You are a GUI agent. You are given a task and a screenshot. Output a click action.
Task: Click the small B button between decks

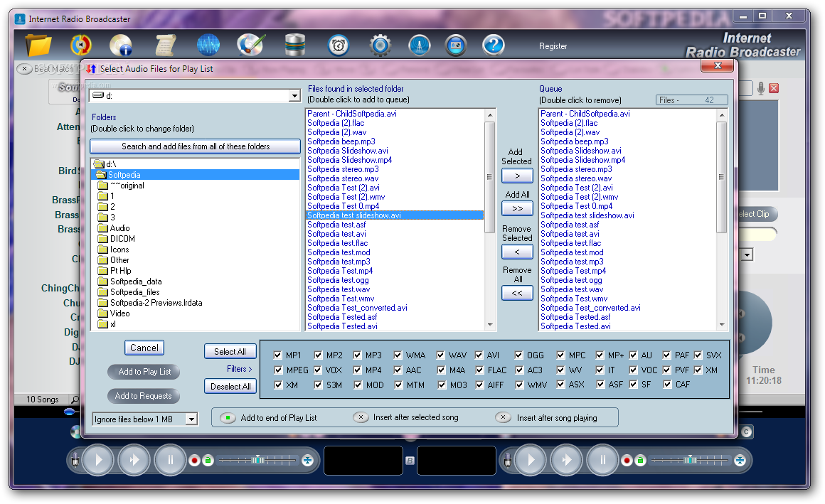(410, 461)
